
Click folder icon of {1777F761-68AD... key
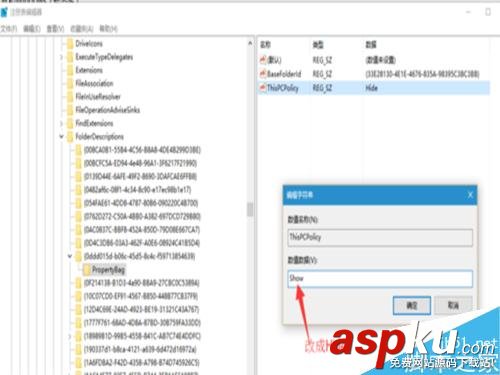click(x=78, y=323)
